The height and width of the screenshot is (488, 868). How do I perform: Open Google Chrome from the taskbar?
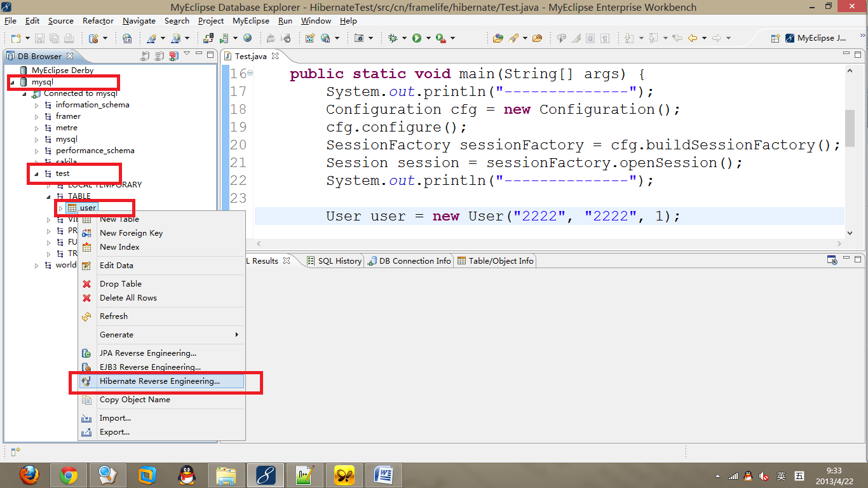[69, 475]
